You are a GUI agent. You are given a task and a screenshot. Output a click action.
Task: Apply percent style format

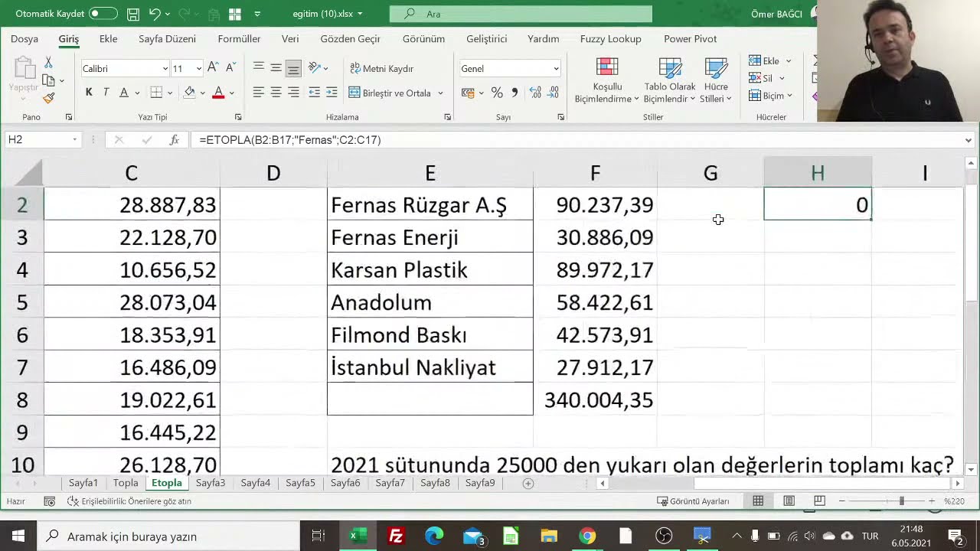click(x=497, y=93)
